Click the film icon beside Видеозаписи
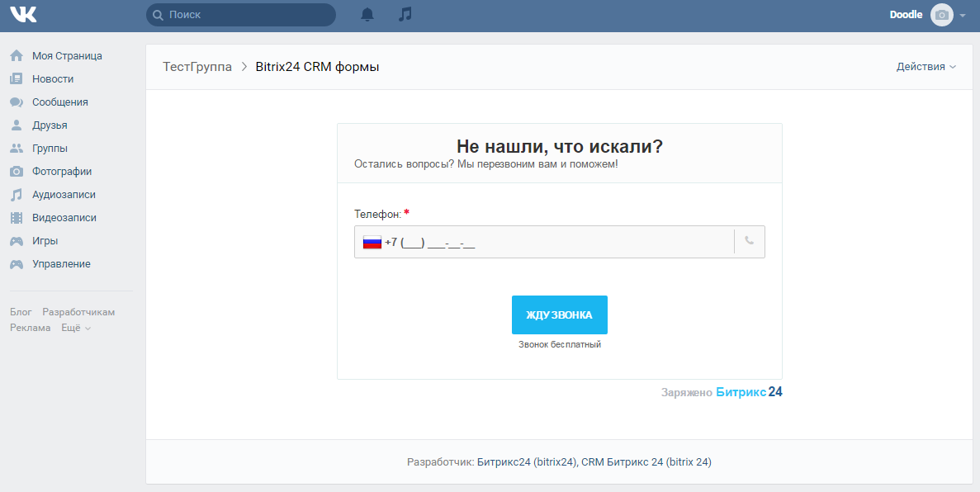 (17, 218)
